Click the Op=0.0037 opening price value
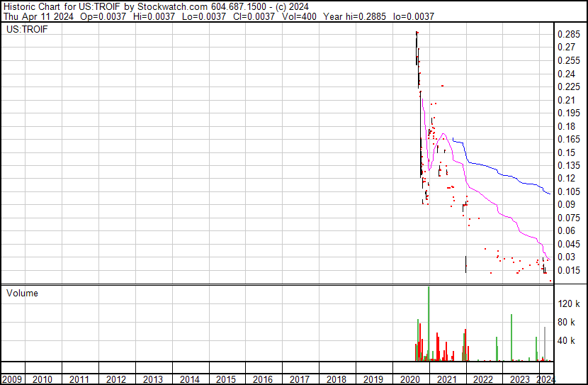 point(103,16)
